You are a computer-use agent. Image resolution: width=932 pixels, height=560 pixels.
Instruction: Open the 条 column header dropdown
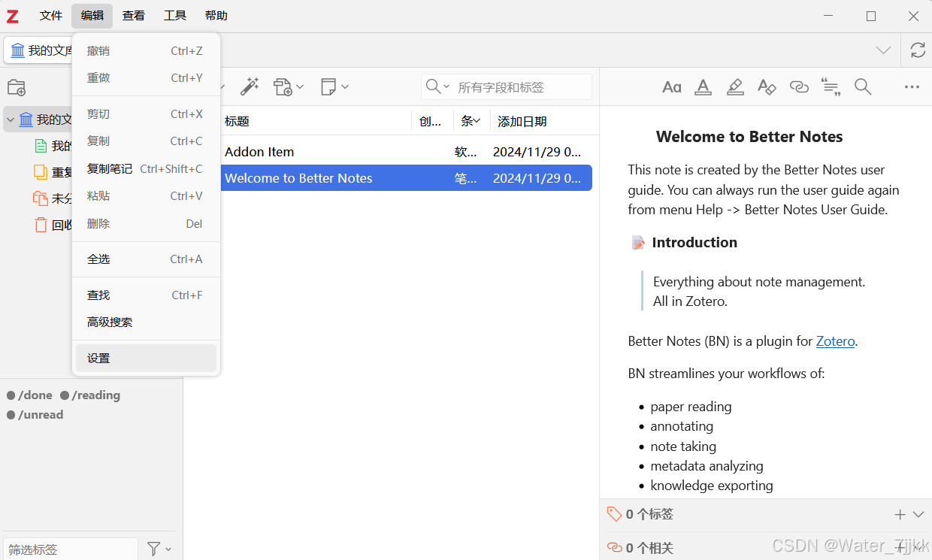(x=477, y=120)
